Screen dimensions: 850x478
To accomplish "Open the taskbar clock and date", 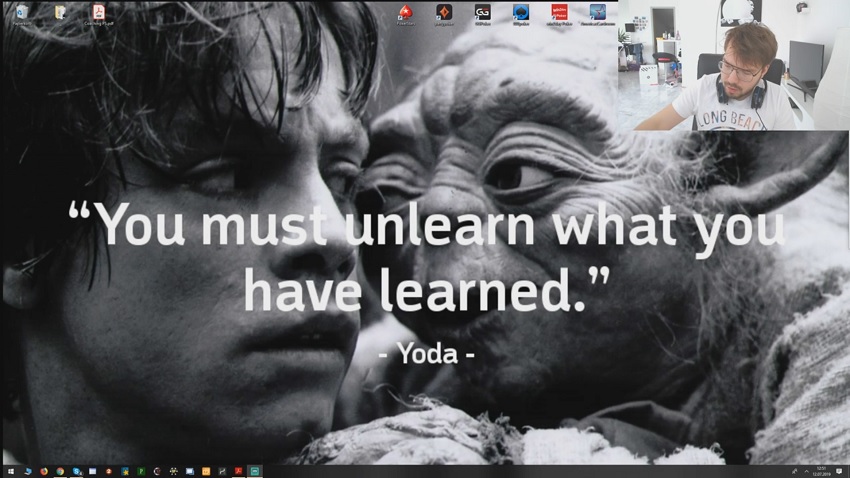I will tap(822, 471).
